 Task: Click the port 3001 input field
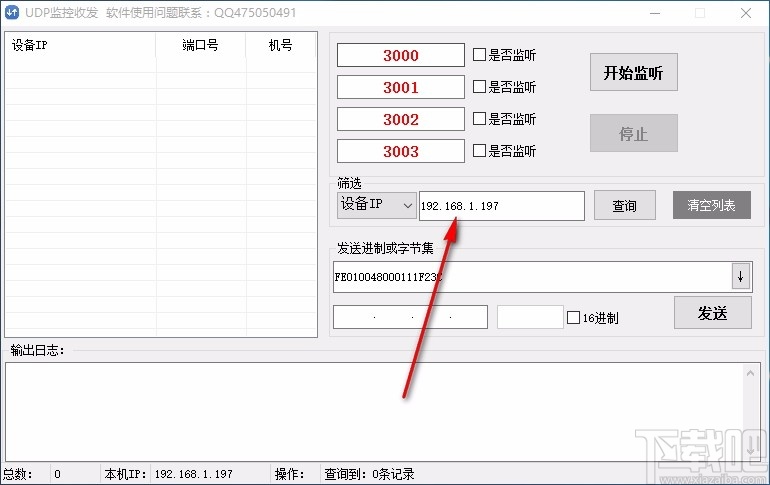click(401, 87)
